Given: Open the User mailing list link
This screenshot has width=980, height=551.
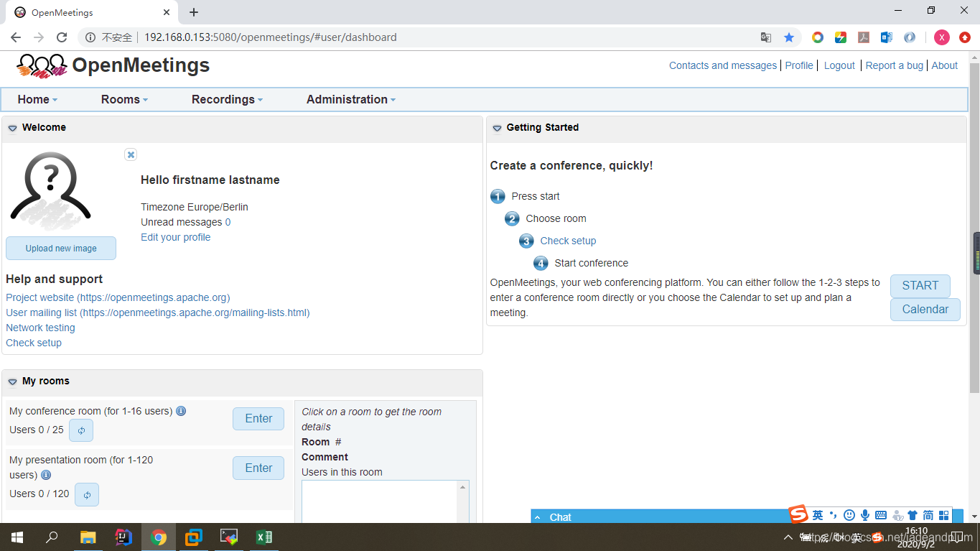Looking at the screenshot, I should pos(158,312).
